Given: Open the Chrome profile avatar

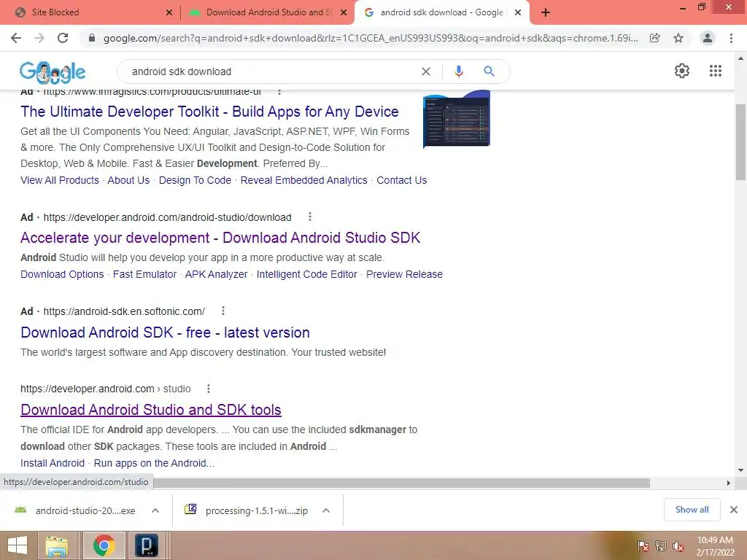Looking at the screenshot, I should click(x=708, y=38).
